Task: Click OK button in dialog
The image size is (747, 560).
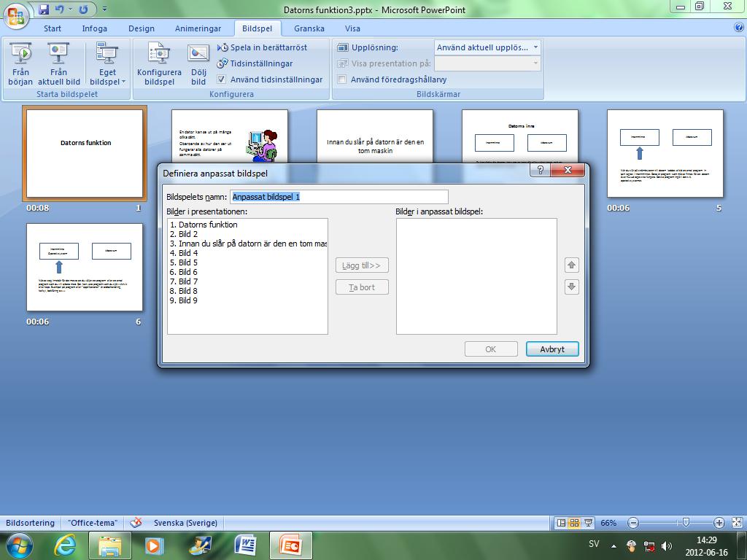Action: click(x=491, y=349)
